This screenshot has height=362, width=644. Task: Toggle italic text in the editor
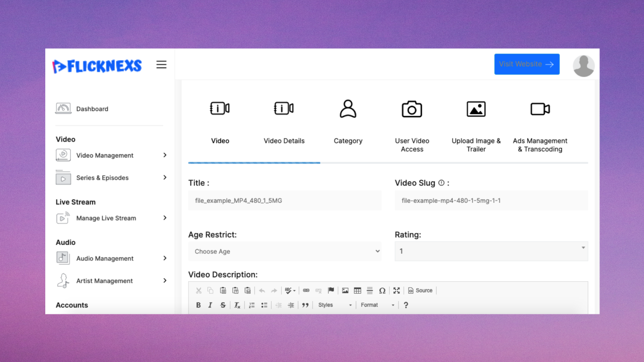tap(210, 305)
